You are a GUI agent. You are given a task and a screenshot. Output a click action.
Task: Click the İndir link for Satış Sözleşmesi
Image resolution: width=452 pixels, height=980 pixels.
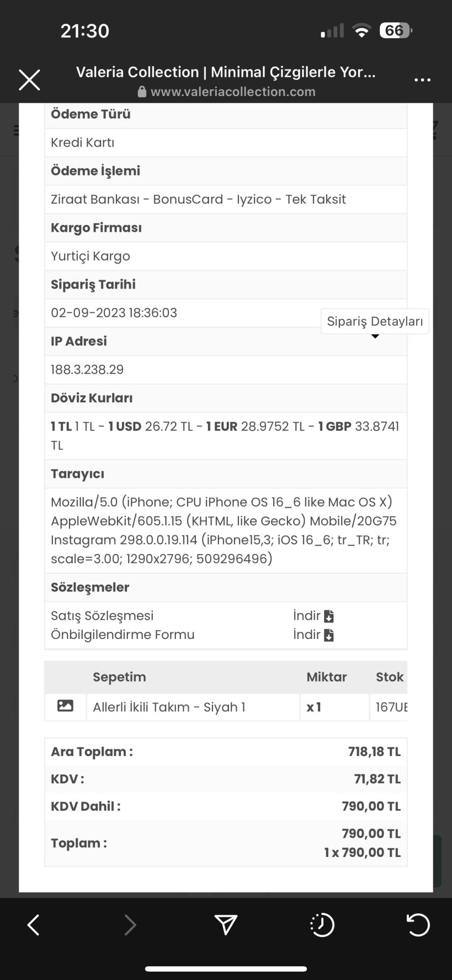coord(307,616)
